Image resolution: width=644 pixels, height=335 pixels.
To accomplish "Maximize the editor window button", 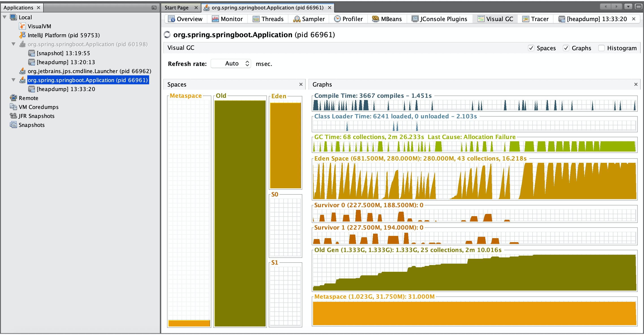I will point(638,7).
